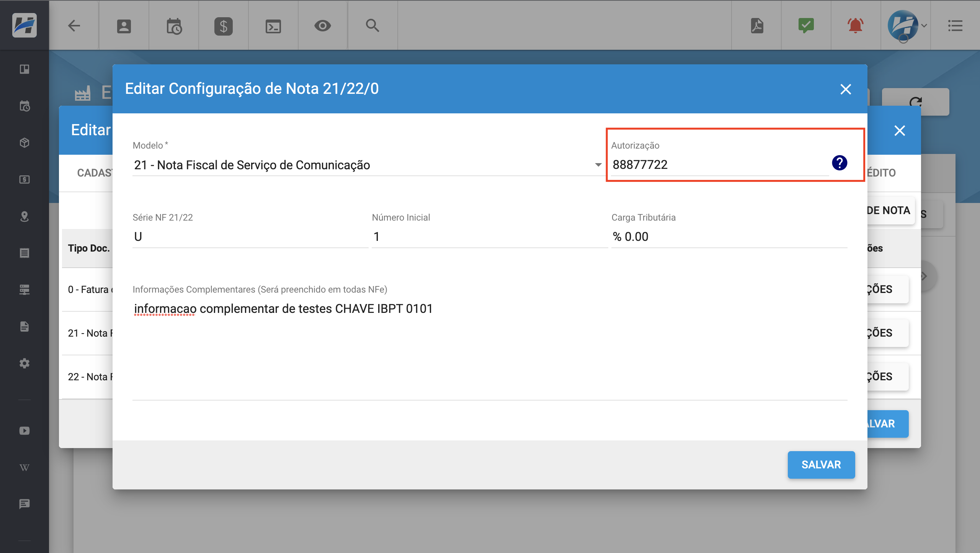Screen dimensions: 980x553
Task: Open the map pin person icon in sidebar
Action: pyautogui.click(x=24, y=216)
